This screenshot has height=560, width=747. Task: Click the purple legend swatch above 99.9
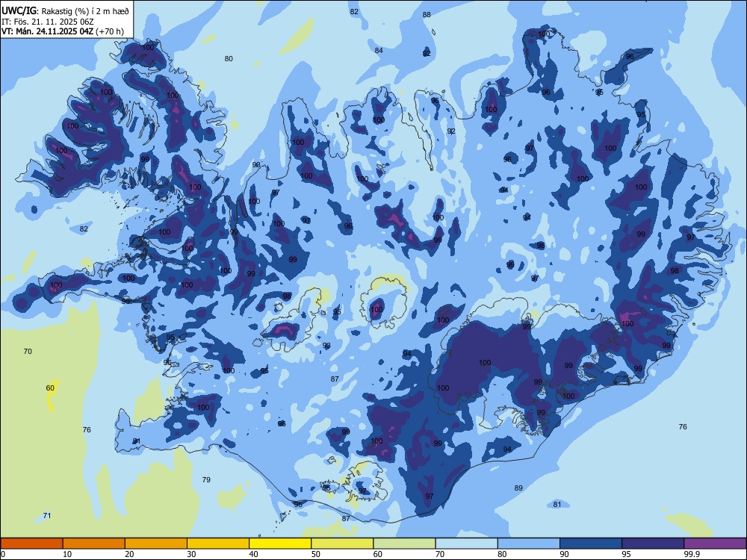tap(715, 544)
